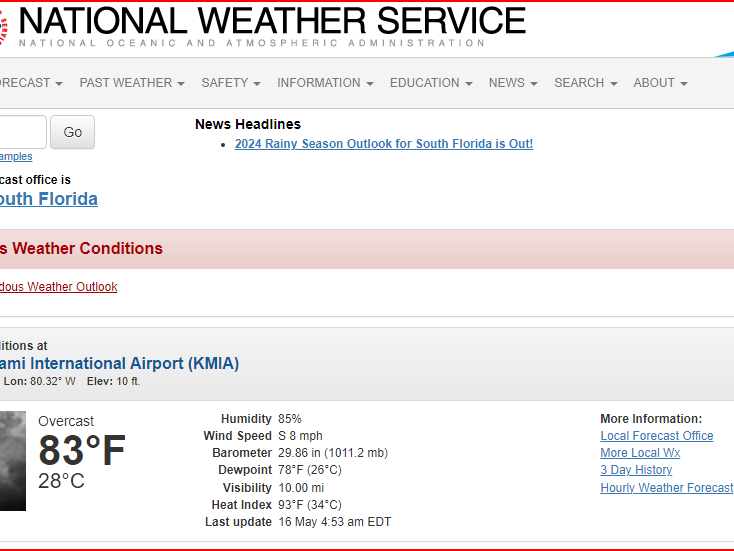Expand the ABOUT menu
Image resolution: width=734 pixels, height=551 pixels.
660,83
